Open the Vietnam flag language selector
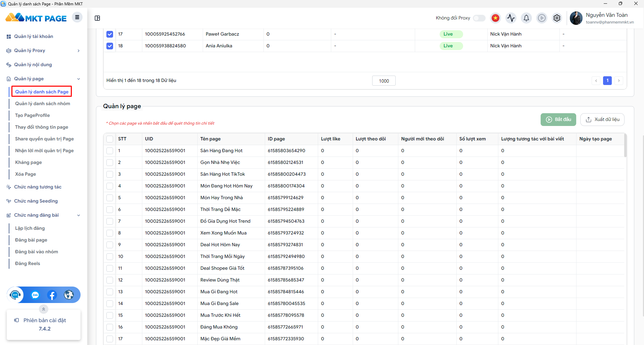This screenshot has height=345, width=644. click(x=495, y=18)
